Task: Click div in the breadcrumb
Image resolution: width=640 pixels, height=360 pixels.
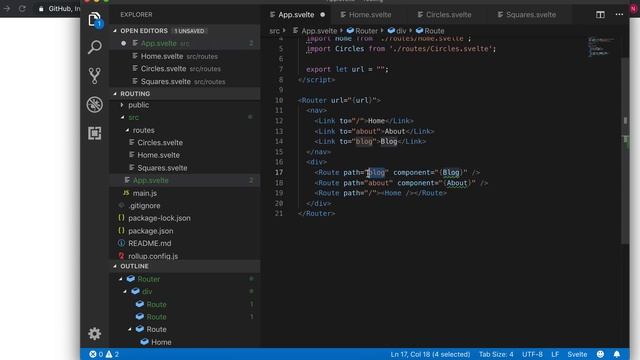Action: point(397,31)
